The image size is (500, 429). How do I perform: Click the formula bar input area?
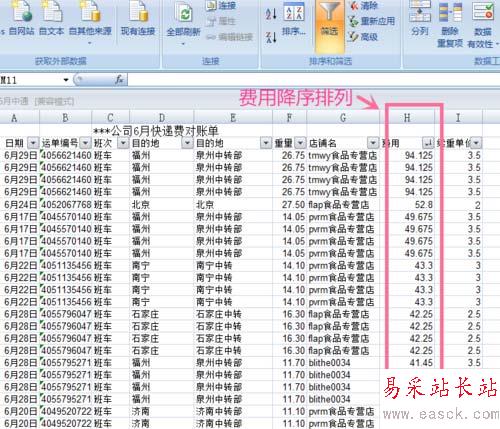(x=313, y=80)
